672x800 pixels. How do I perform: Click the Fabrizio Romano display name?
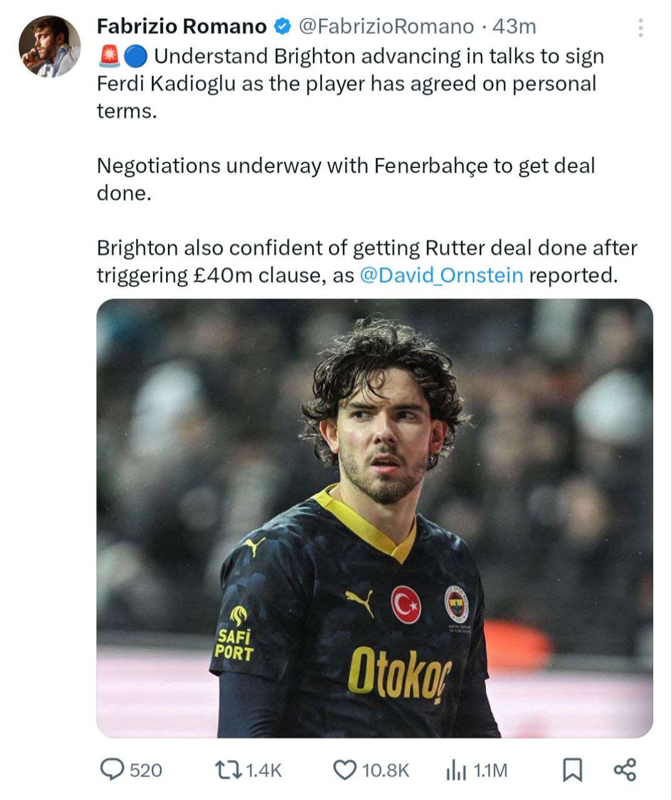tap(182, 27)
